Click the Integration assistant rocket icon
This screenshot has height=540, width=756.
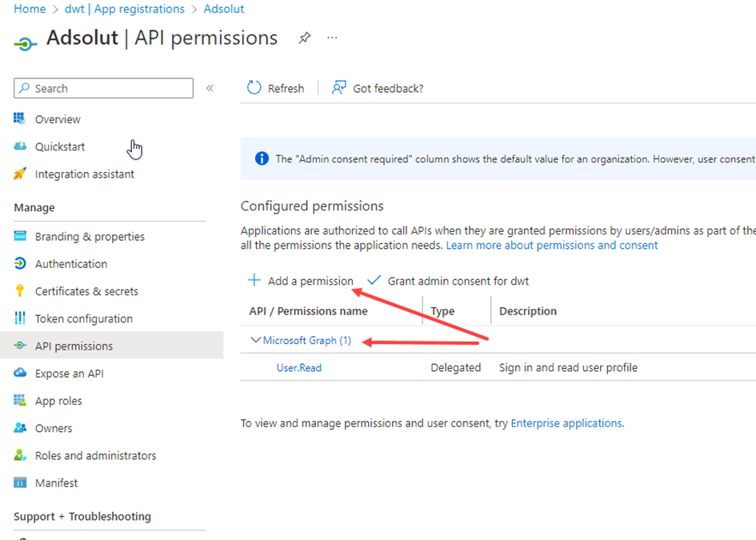[x=20, y=174]
